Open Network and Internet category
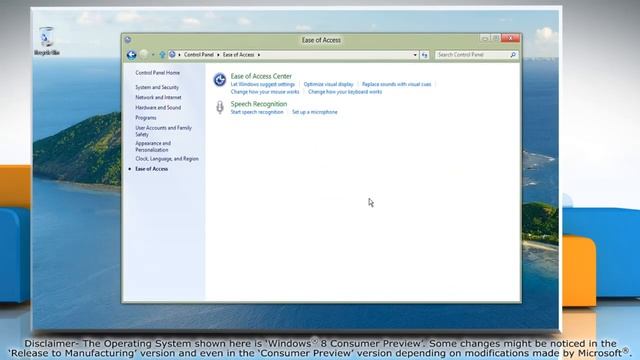 (x=158, y=98)
